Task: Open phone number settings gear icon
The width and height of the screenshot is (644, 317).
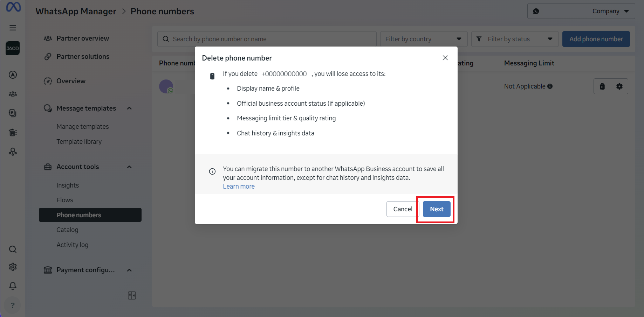Action: 619,86
